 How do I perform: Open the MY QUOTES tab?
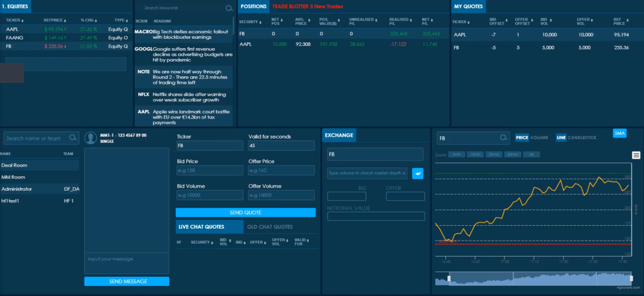coord(469,7)
